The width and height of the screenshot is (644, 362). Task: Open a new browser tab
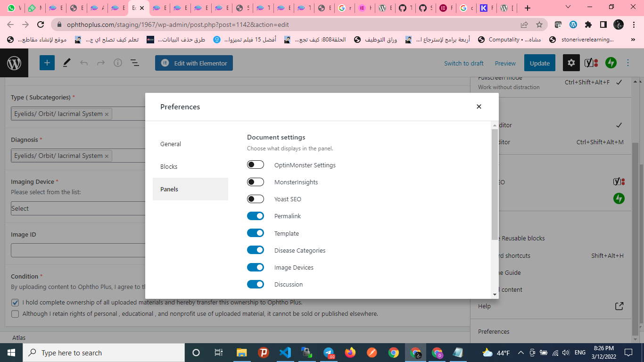[528, 8]
